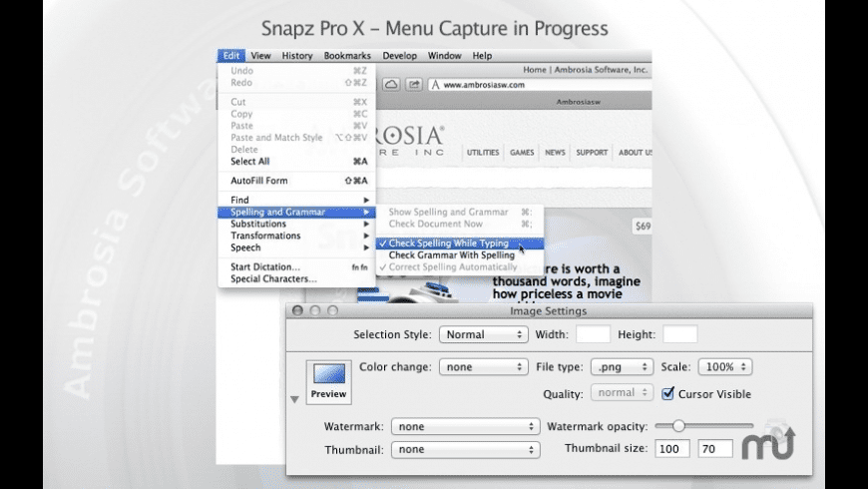Click the $69 price tag
This screenshot has width=868, height=489.
click(x=643, y=226)
